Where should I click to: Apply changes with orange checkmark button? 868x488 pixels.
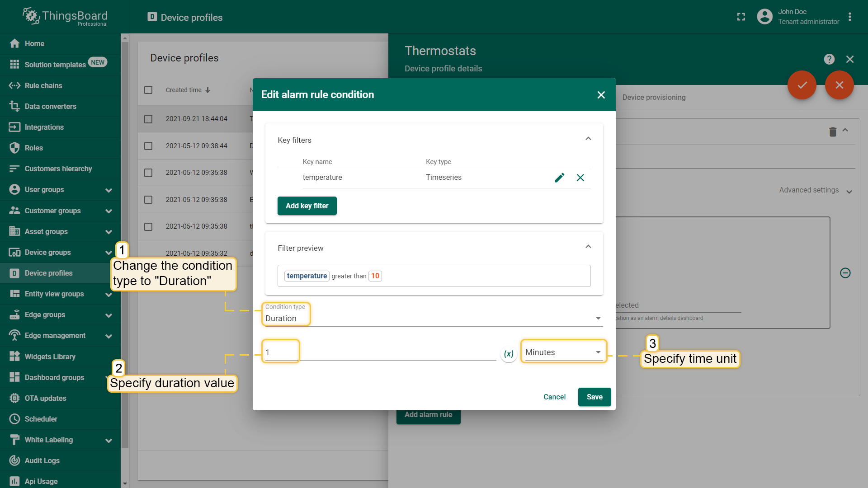pos(802,85)
